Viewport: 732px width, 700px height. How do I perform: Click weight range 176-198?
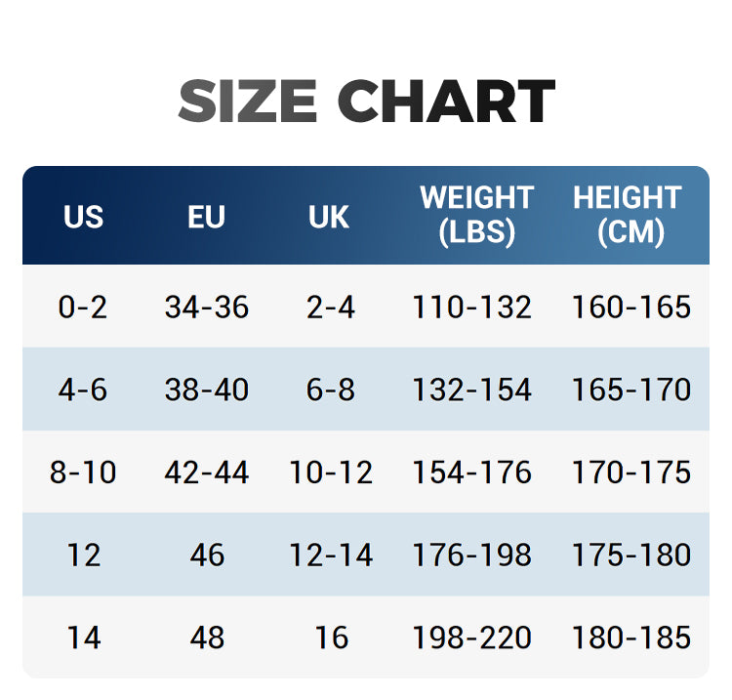coord(472,555)
